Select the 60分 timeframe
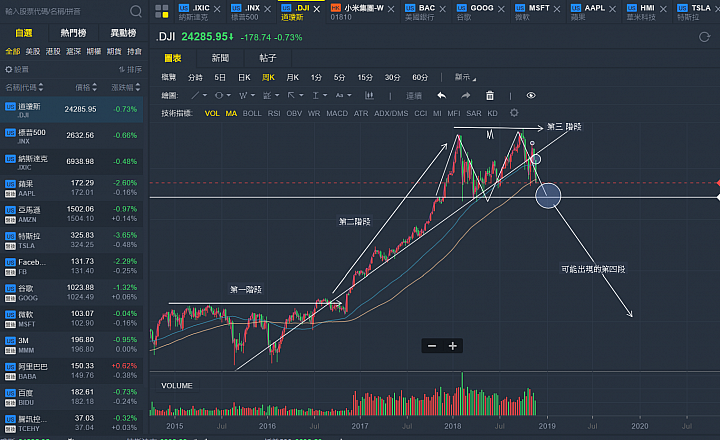The height and width of the screenshot is (440, 720). (420, 78)
